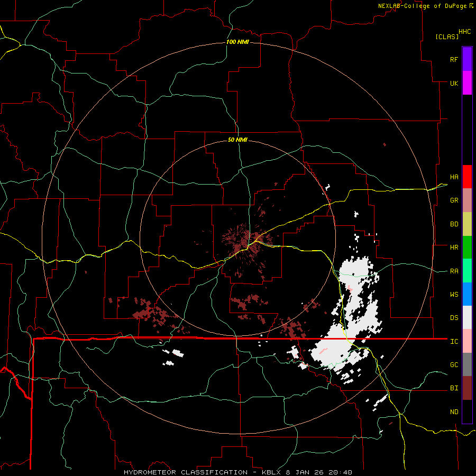This screenshot has height=476, width=476.
Task: Click the WS blue legend swatch
Action: click(x=467, y=294)
